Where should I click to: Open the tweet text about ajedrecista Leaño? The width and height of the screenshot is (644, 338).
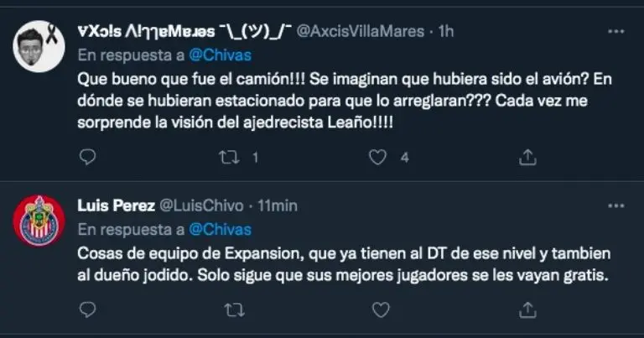344,100
